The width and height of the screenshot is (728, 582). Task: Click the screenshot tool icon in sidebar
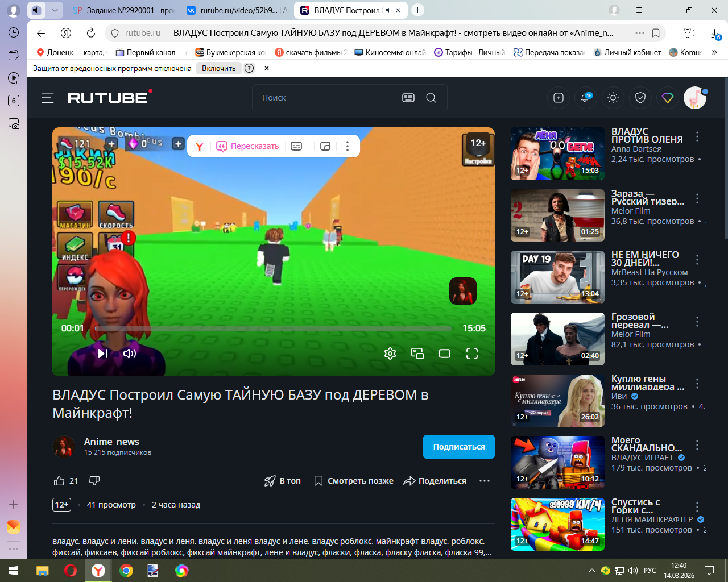[x=14, y=123]
